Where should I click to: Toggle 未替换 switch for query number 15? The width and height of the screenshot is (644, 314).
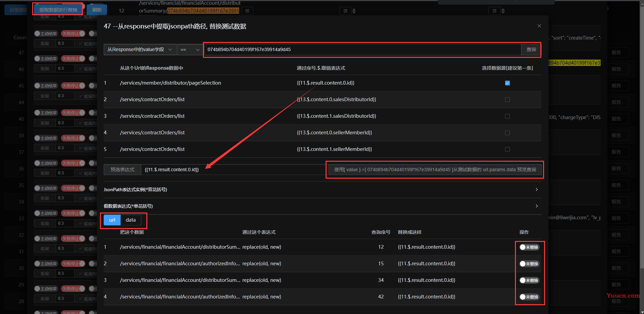coord(529,264)
